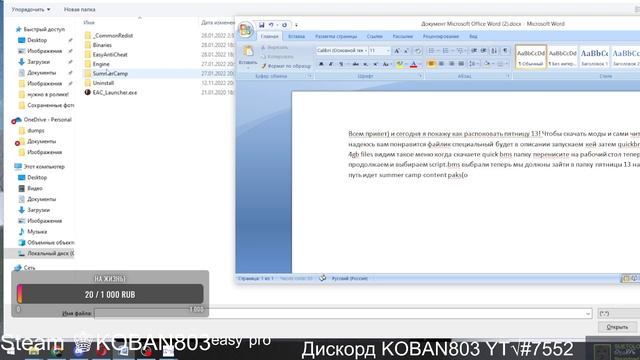
Task: Switch to Вставка ribbon tab
Action: (x=296, y=36)
